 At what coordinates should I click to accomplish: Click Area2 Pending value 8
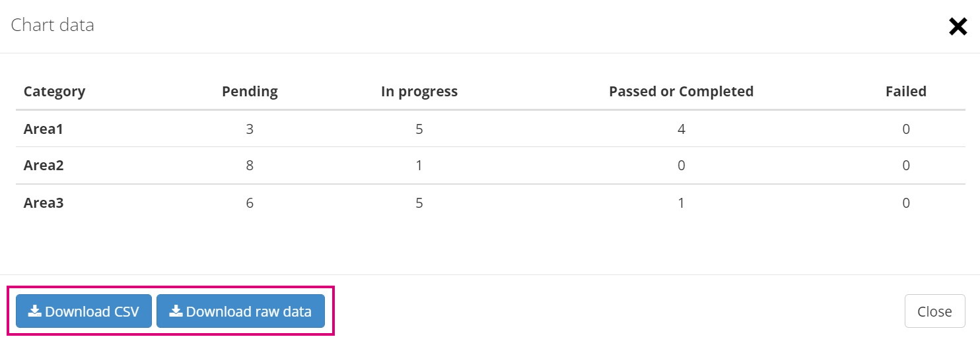(x=250, y=166)
